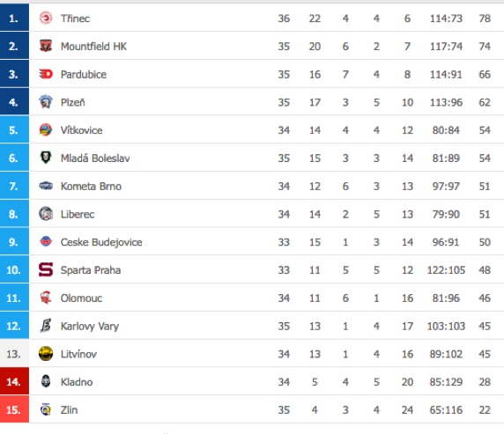
Task: Open the Ceske Budejovice team link
Action: [x=101, y=242]
